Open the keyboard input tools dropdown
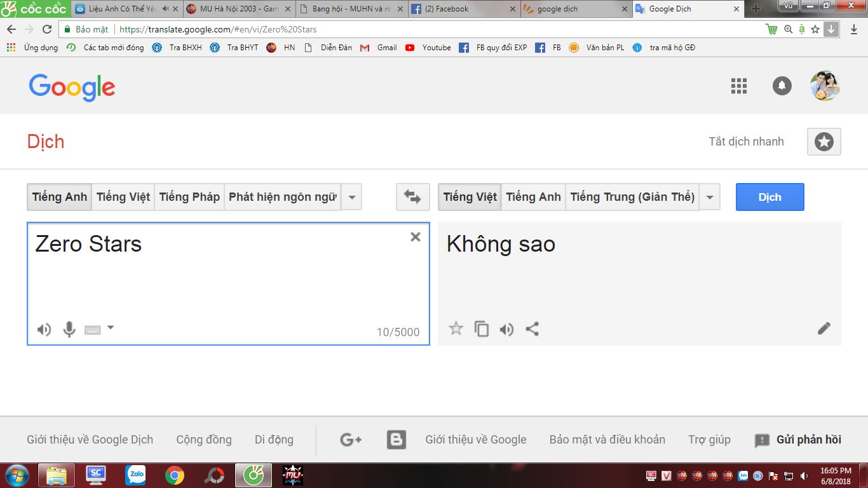 tap(110, 328)
